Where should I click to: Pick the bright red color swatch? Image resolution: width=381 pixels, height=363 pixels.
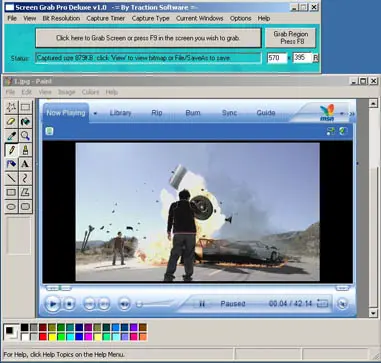[43, 336]
